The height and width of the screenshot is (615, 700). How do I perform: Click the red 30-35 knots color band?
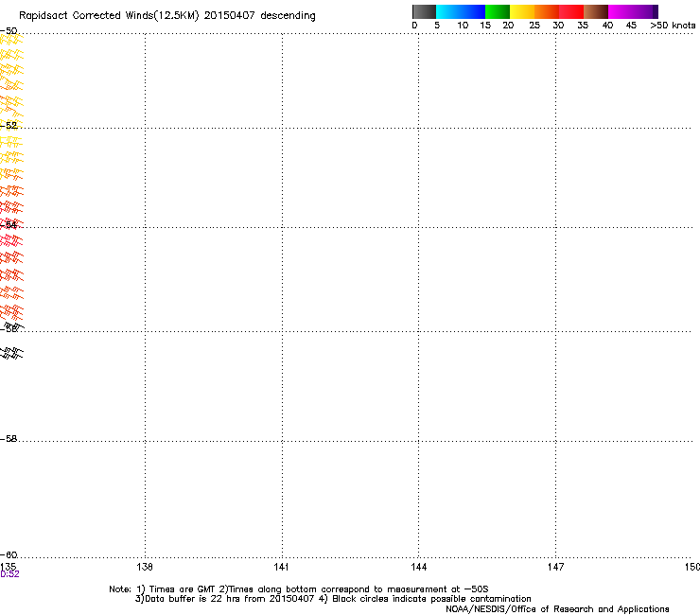[x=571, y=11]
